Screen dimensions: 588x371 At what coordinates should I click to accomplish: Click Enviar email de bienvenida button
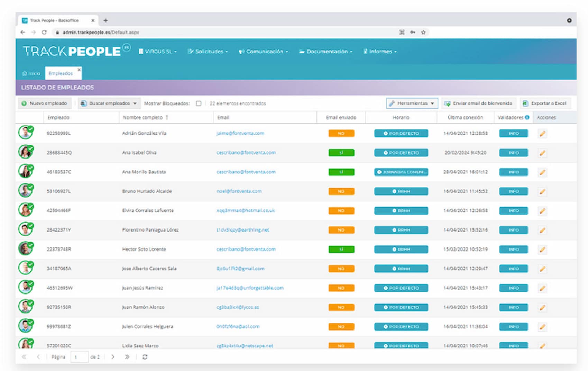pyautogui.click(x=478, y=103)
